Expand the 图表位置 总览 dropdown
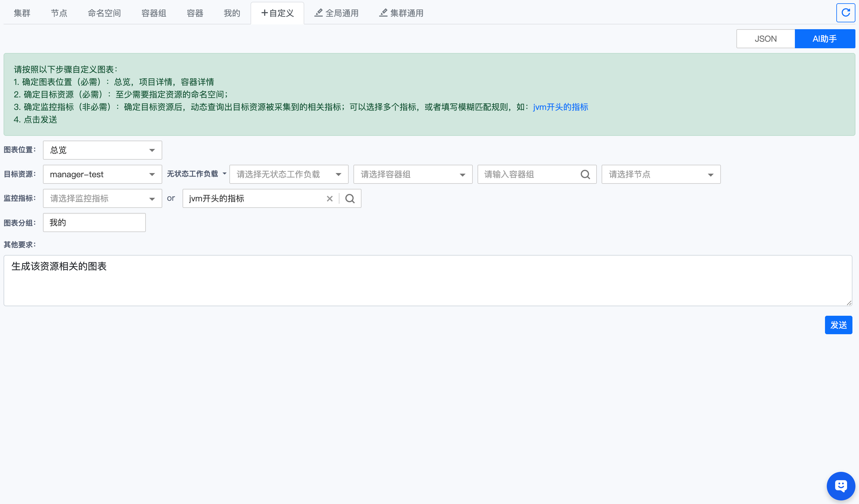 click(102, 150)
